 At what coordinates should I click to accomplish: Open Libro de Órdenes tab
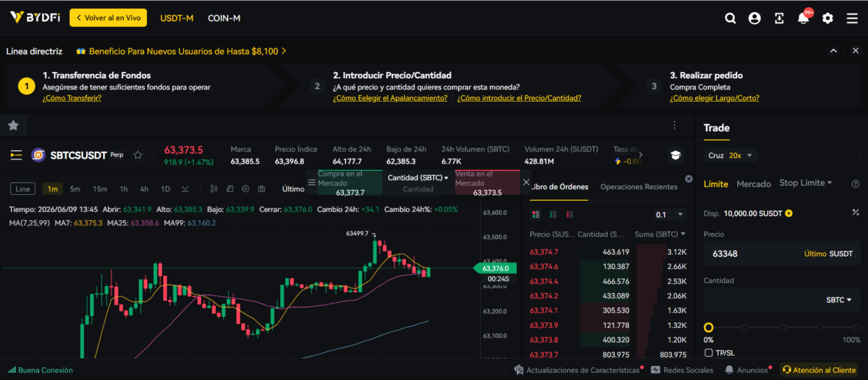pyautogui.click(x=559, y=186)
